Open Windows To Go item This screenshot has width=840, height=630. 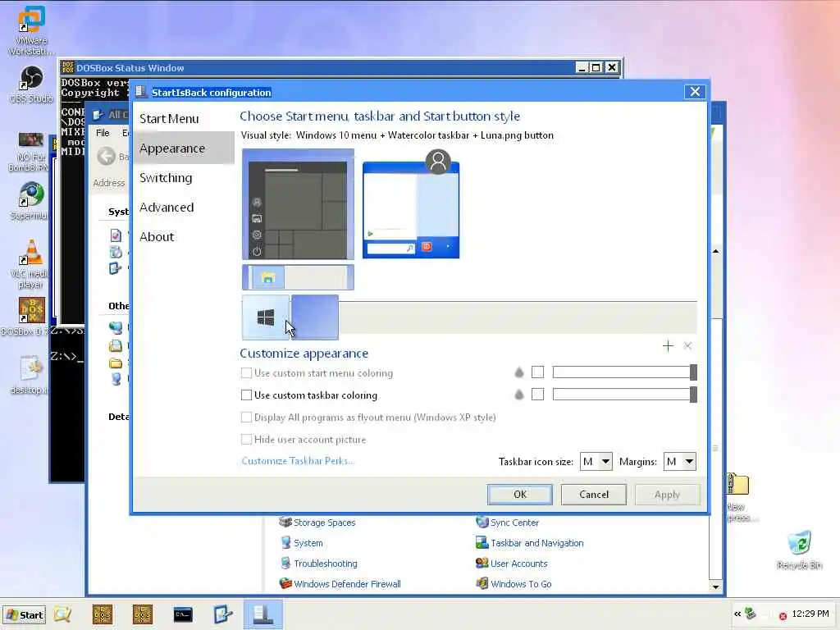tap(521, 584)
